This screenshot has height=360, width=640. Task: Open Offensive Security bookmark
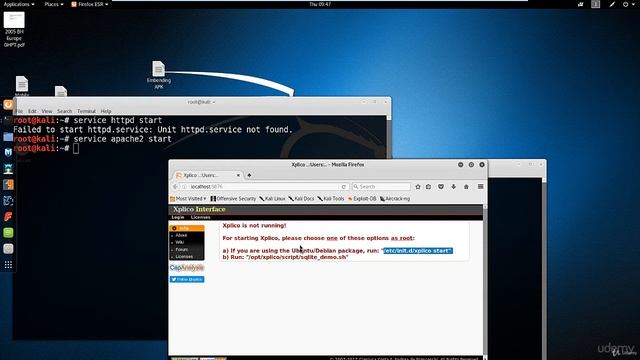[x=233, y=199]
